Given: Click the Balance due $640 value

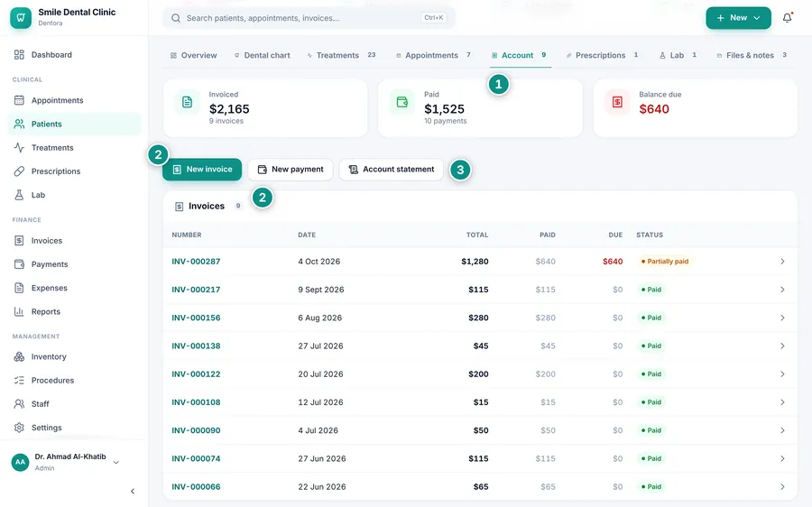Looking at the screenshot, I should [654, 109].
